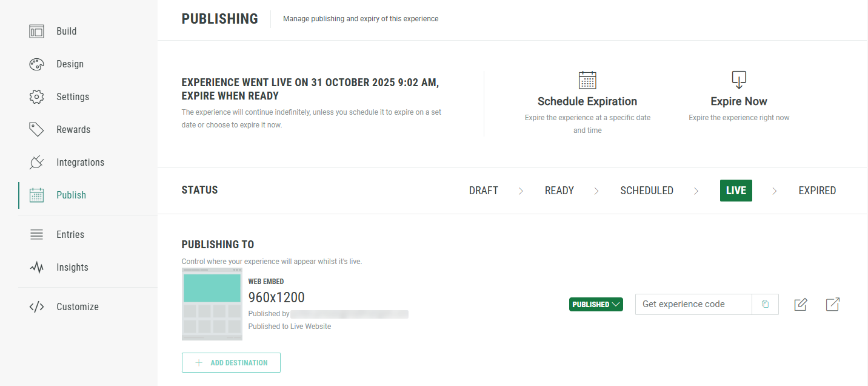Click the Schedule Expiration calendar icon
This screenshot has height=386, width=868.
587,80
